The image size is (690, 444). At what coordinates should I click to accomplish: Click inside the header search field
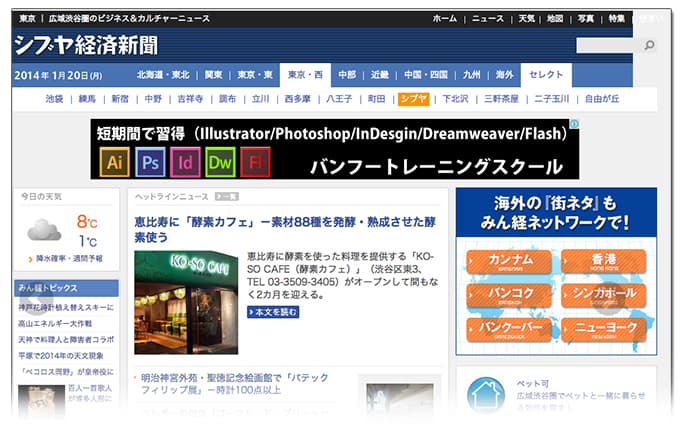coord(609,45)
